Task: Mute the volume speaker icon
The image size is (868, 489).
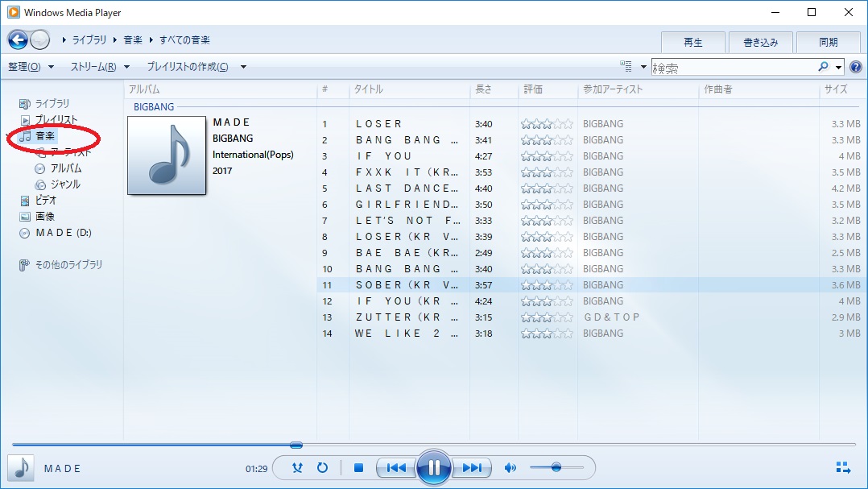Action: click(510, 468)
